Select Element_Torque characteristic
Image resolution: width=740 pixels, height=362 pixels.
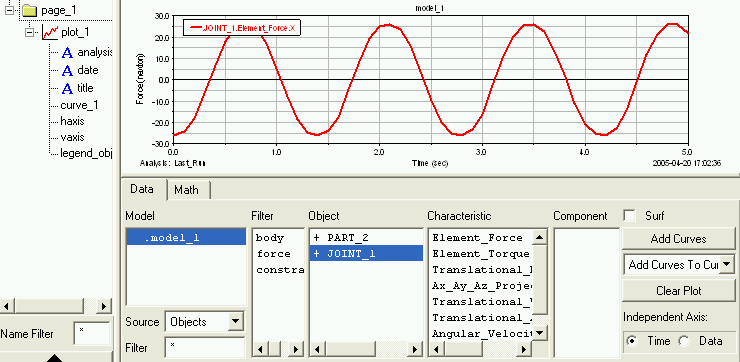point(480,254)
